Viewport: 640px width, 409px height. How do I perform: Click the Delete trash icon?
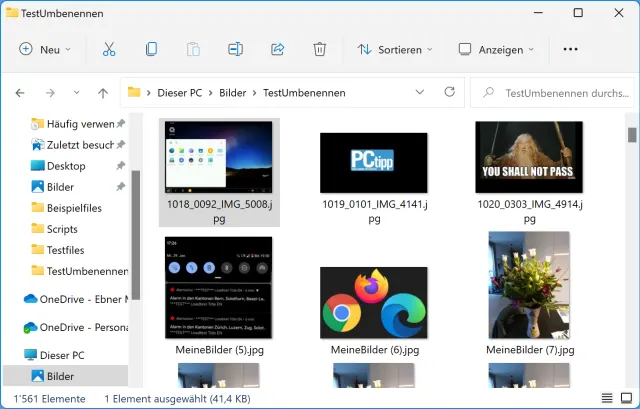pyautogui.click(x=320, y=49)
